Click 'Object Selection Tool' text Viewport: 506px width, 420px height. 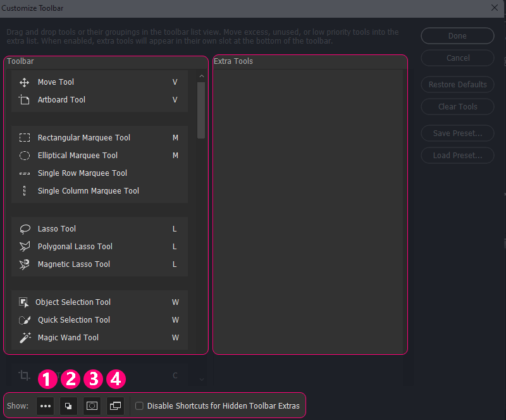click(x=73, y=302)
